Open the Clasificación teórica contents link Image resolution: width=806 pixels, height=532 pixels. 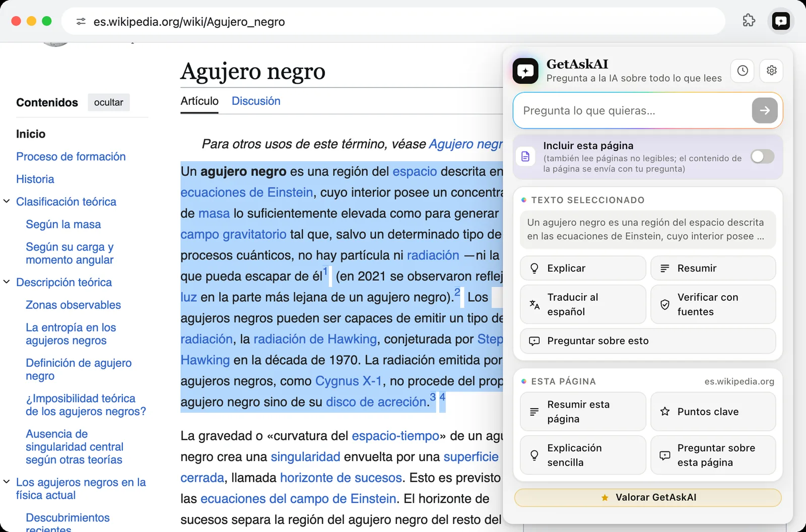click(66, 202)
